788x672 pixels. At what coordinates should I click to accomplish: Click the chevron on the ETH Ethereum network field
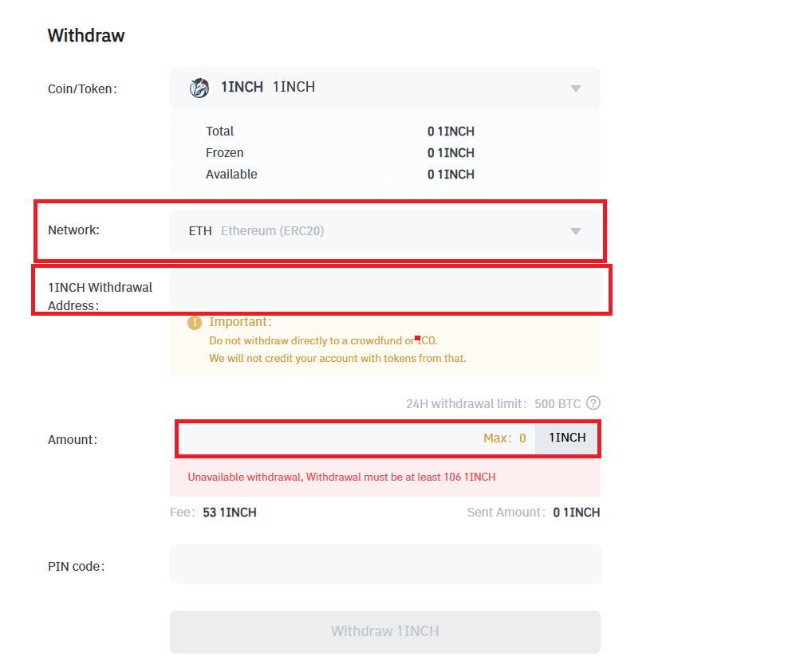(x=576, y=230)
